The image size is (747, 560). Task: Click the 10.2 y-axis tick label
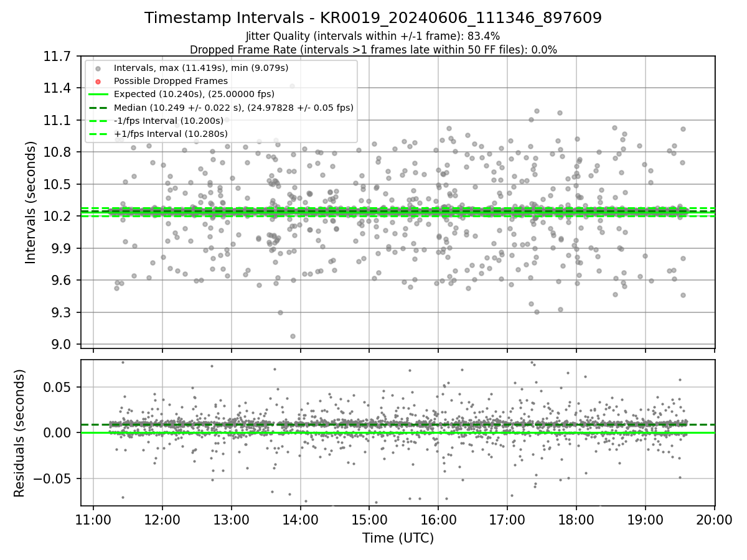click(57, 217)
